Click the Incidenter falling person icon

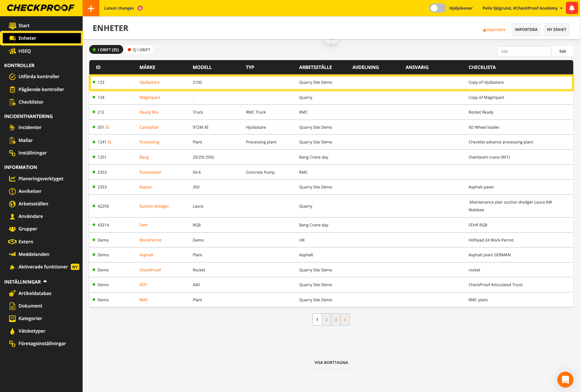coord(12,128)
